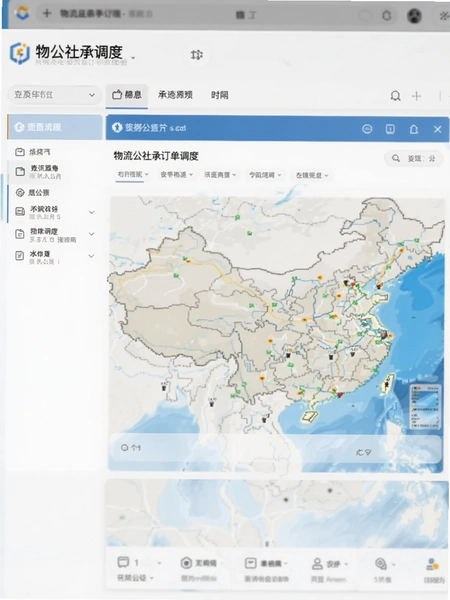The width and height of the screenshot is (450, 600).
Task: Open the dropdown selector above the sidebar
Action: (x=54, y=95)
